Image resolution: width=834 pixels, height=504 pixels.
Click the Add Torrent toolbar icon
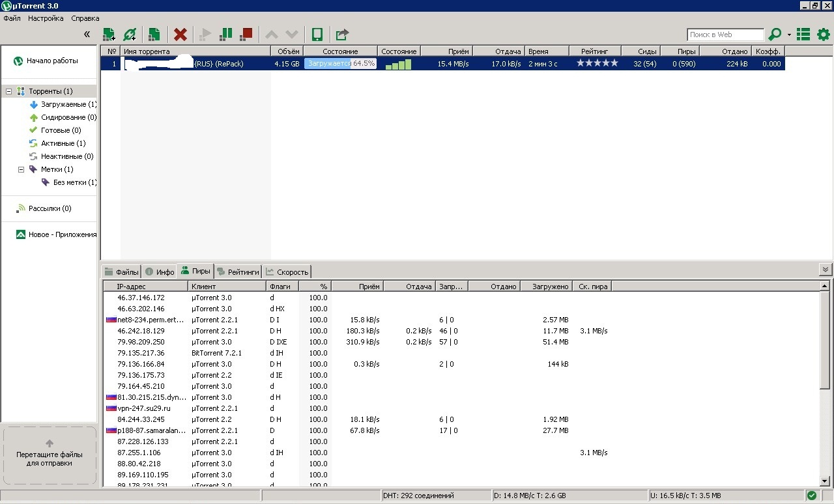(x=109, y=35)
